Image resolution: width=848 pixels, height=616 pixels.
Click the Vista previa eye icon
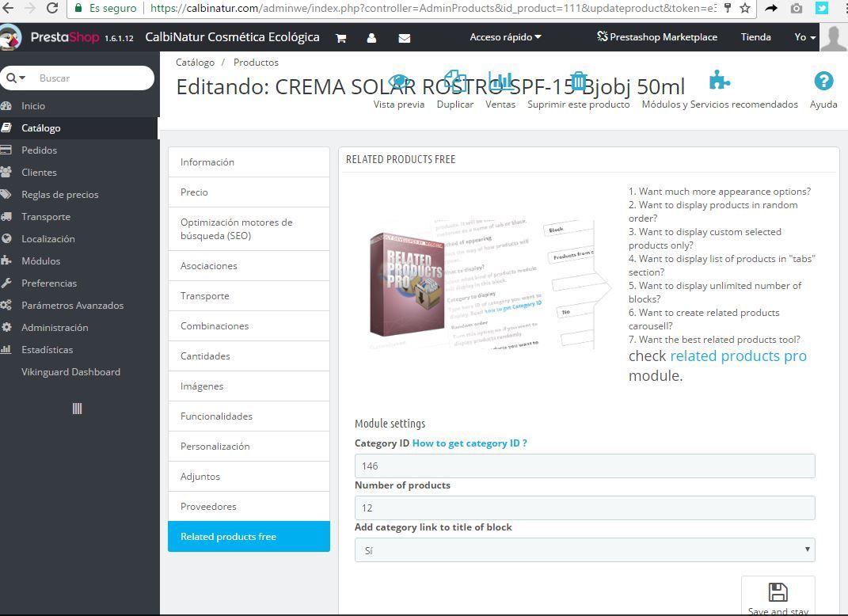399,82
